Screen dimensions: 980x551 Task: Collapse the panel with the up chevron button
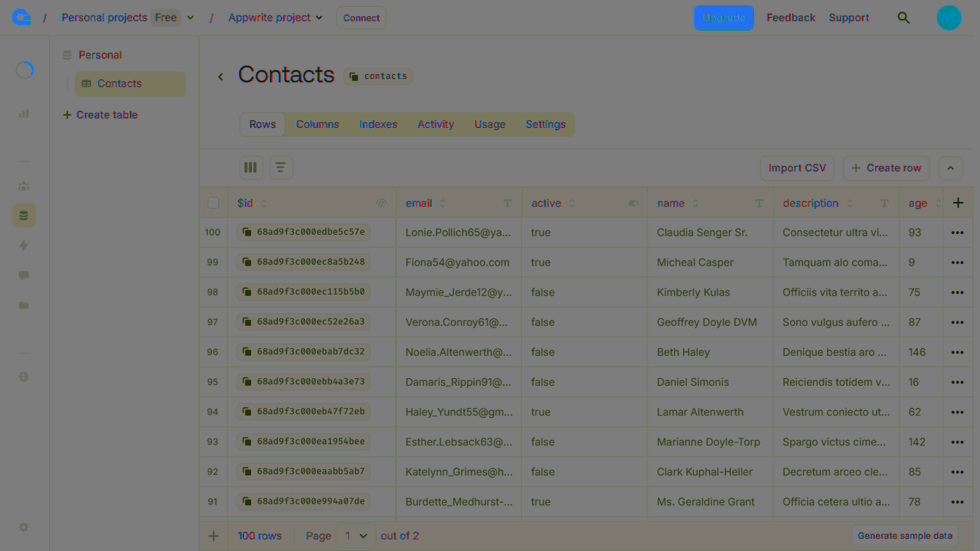(950, 168)
